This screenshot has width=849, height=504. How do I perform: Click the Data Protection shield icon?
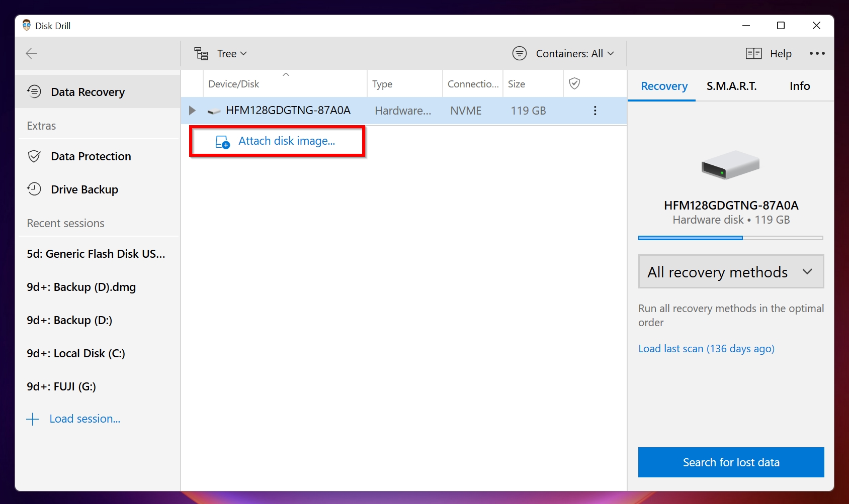(34, 156)
